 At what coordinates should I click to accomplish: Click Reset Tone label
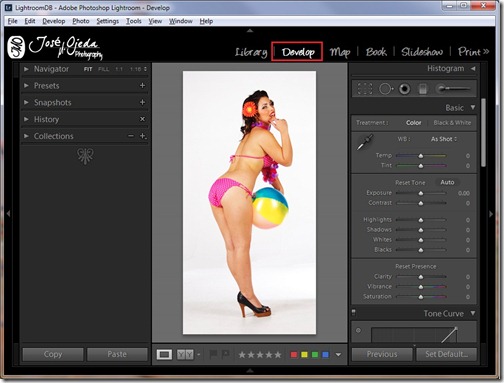pyautogui.click(x=410, y=183)
